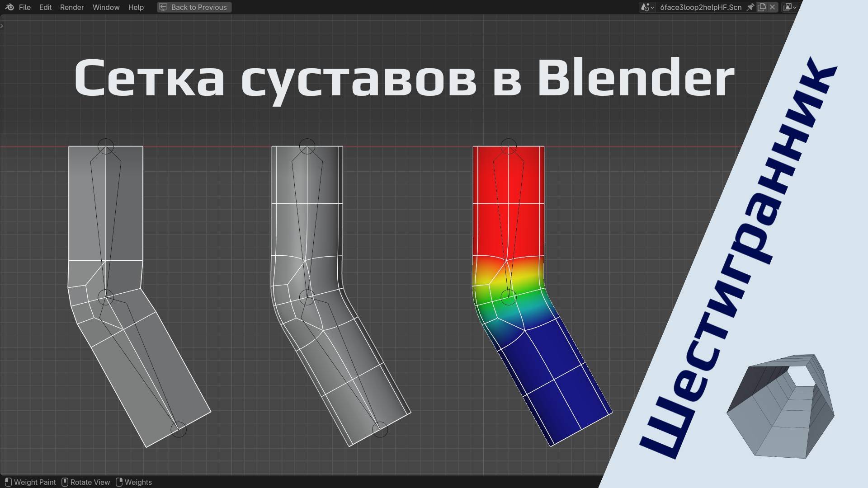This screenshot has width=868, height=488.
Task: Open the Window menu
Action: click(x=106, y=7)
